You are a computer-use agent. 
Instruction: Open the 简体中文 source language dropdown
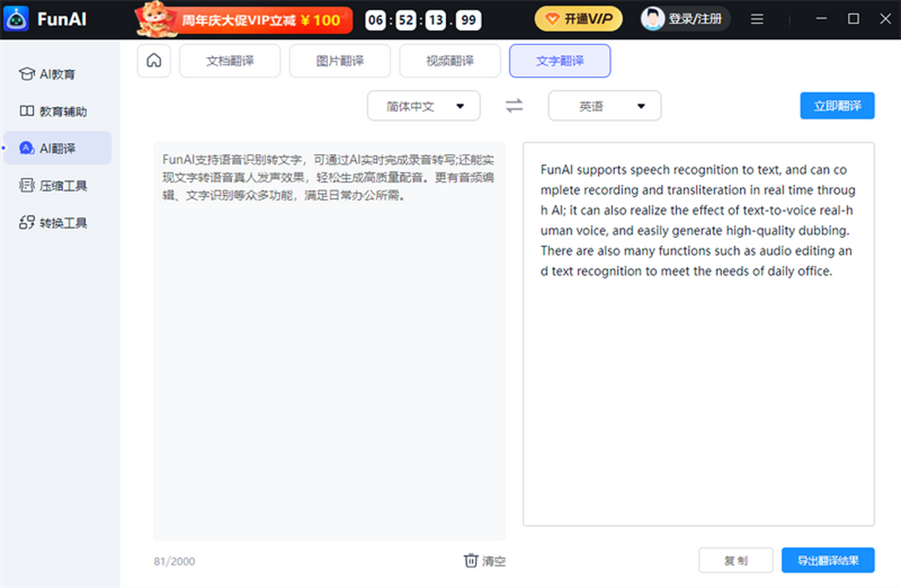(x=423, y=106)
